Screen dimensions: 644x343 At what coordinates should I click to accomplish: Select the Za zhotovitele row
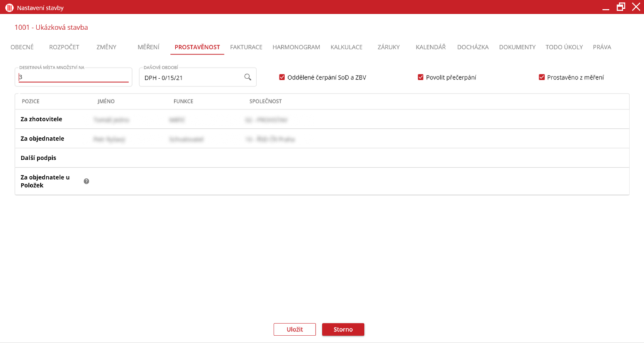[x=321, y=119]
